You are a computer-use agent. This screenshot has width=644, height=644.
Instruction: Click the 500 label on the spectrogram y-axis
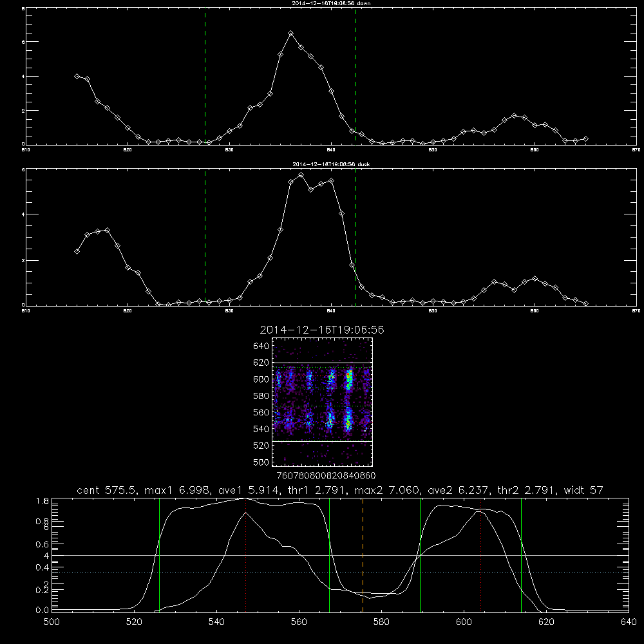[x=261, y=462]
